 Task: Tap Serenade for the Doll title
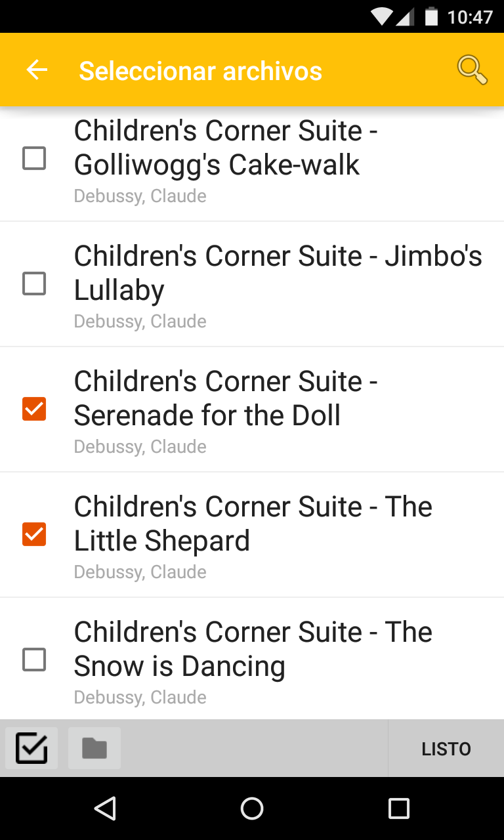click(x=226, y=398)
